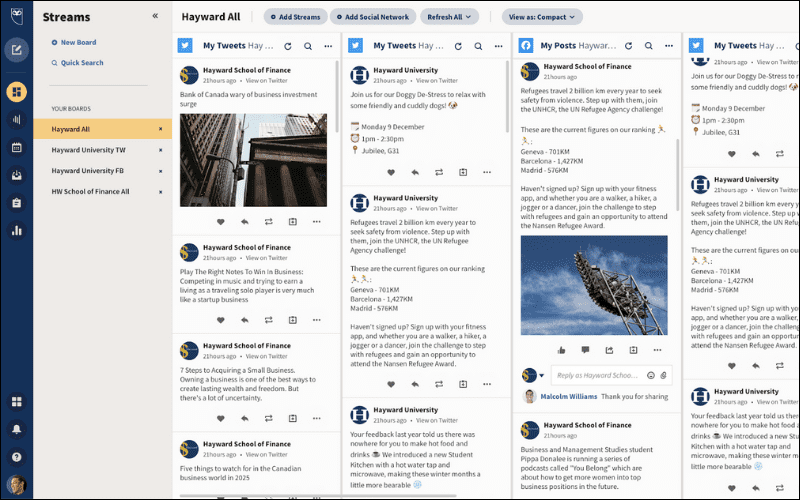
Task: Open the Assignments clipboard sidebar icon
Action: tap(16, 203)
